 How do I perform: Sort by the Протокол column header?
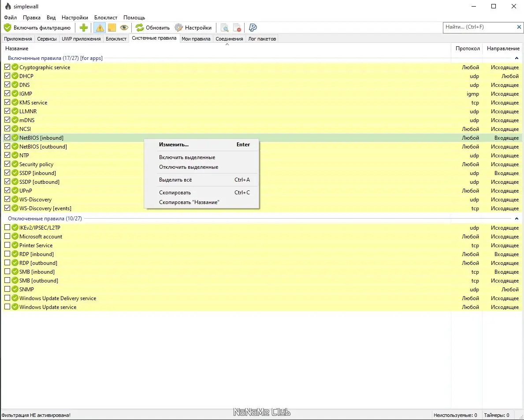pos(467,48)
